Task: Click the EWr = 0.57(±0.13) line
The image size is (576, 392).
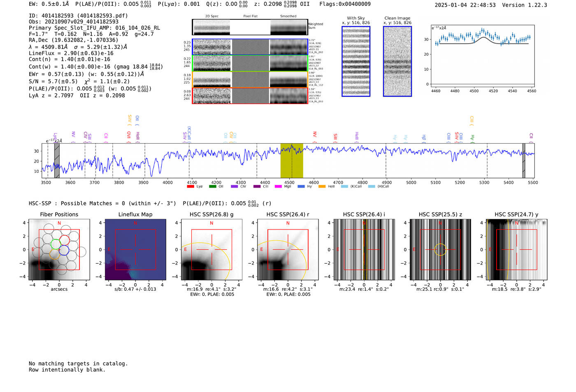Action: click(x=86, y=74)
